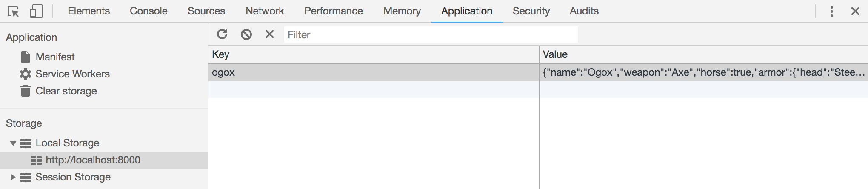
Task: Expand the Session Storage tree
Action: click(13, 177)
